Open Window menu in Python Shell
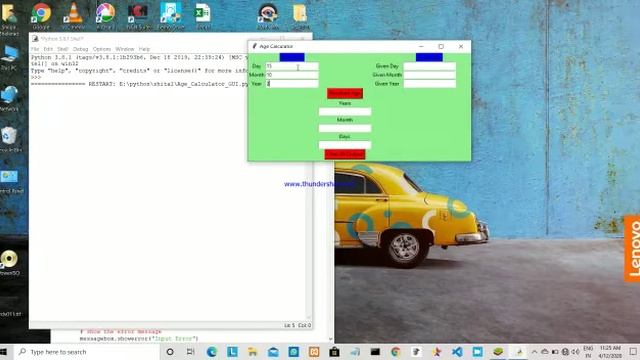This screenshot has height=360, width=640. [125, 49]
